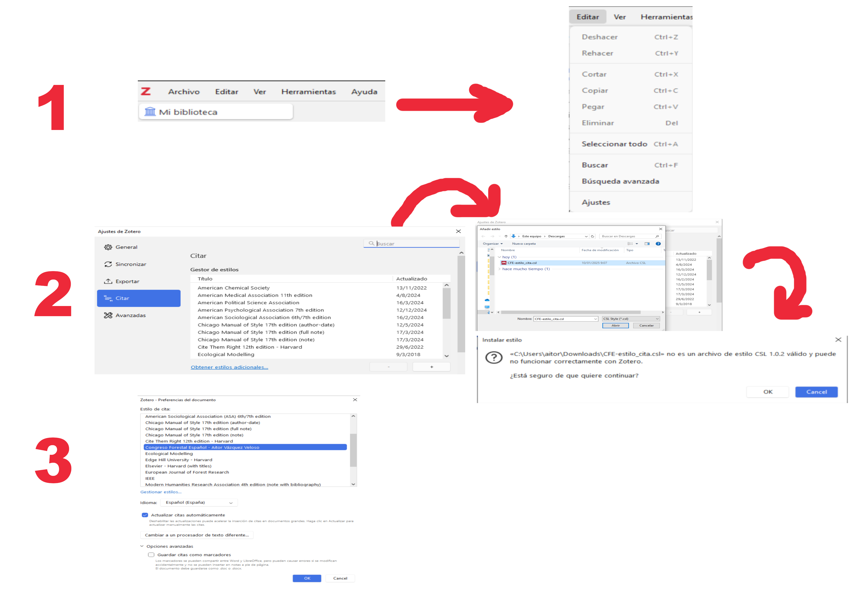Click Obtener estilos adicionales link

pyautogui.click(x=229, y=367)
